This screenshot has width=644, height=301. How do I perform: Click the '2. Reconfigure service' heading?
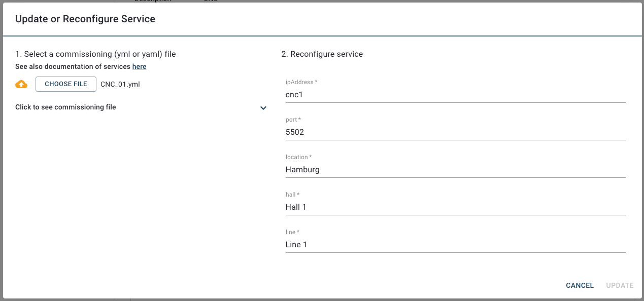(322, 54)
